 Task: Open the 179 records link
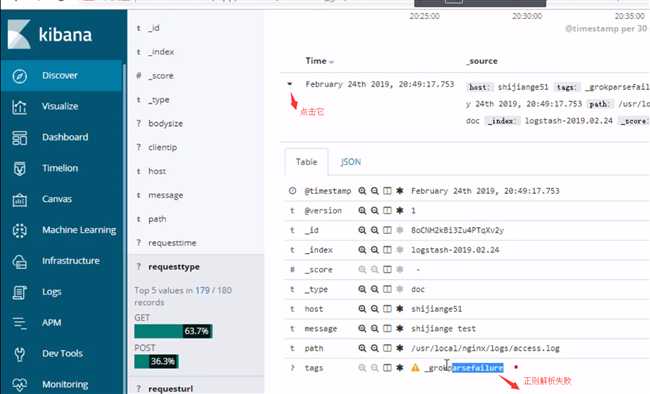click(203, 290)
